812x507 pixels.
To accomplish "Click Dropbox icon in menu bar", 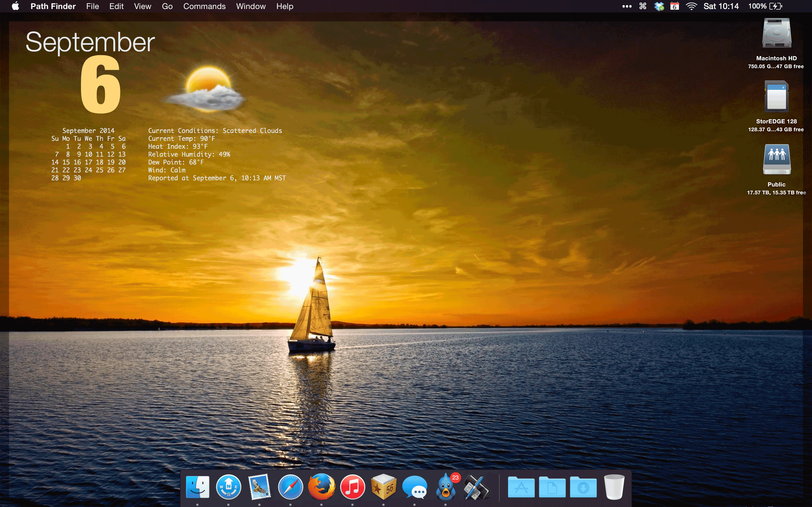I will pos(659,6).
